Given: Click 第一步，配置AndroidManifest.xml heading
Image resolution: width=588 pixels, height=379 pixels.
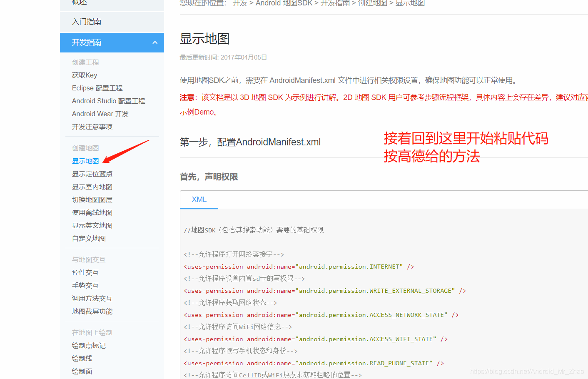Looking at the screenshot, I should click(x=250, y=142).
